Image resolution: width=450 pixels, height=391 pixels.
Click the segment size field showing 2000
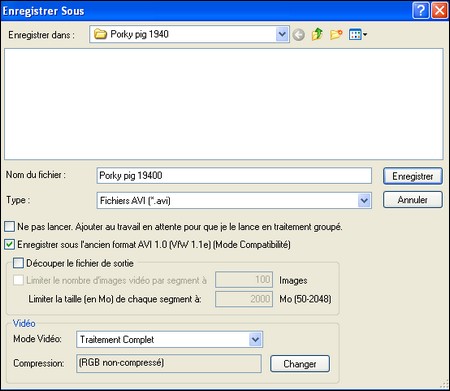click(244, 299)
